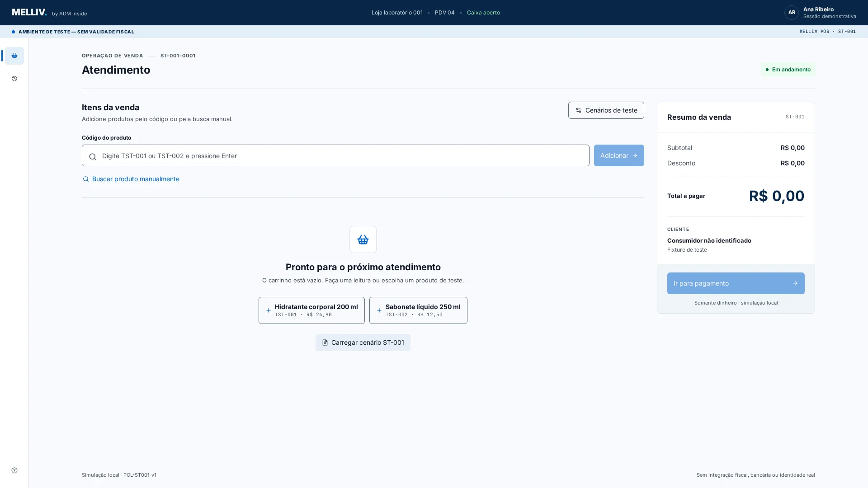Image resolution: width=868 pixels, height=488 pixels.
Task: Click the AR user avatar
Action: point(792,13)
